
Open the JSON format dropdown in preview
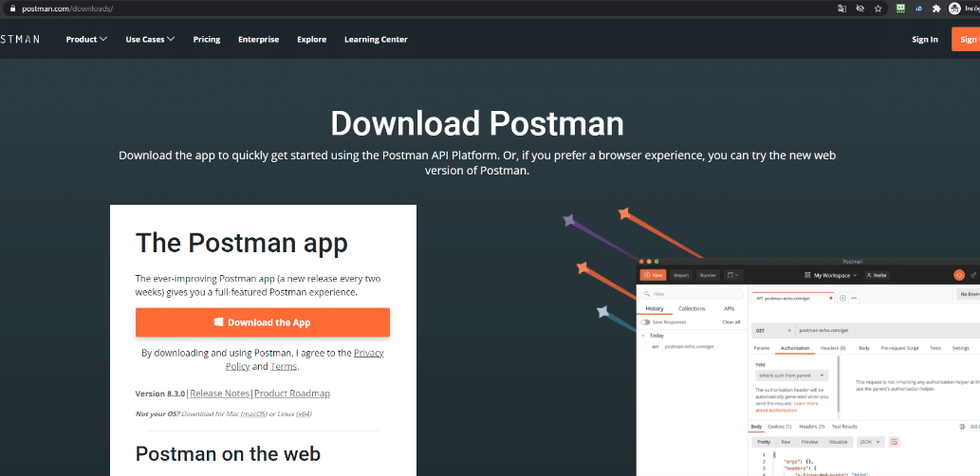871,442
